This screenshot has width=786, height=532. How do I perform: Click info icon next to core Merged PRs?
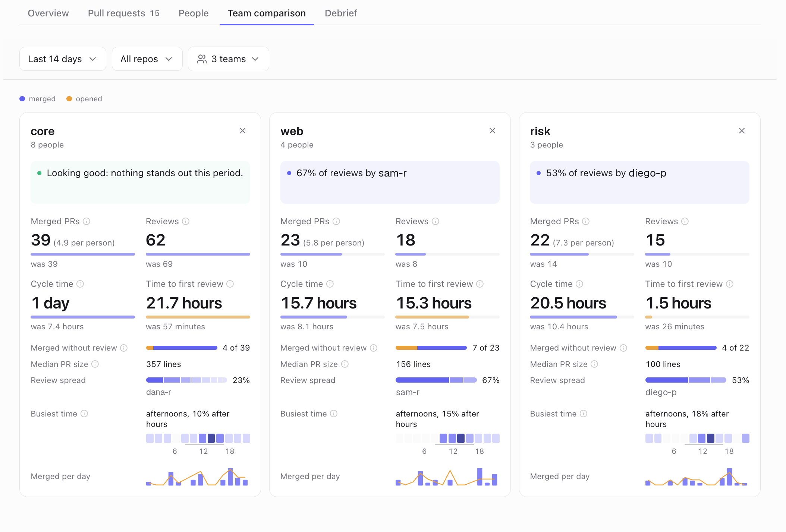point(87,221)
